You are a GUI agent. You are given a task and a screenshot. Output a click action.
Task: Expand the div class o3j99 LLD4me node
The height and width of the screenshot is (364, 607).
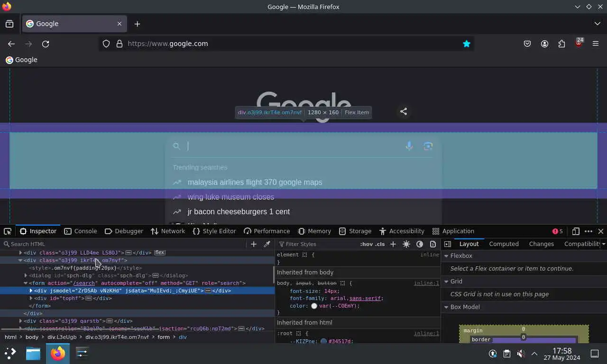pos(20,253)
